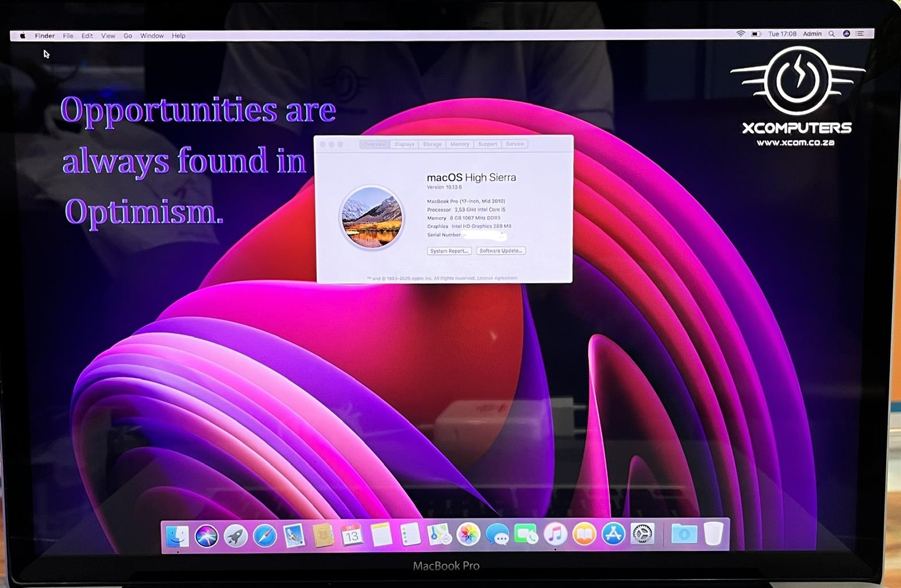Switch to the Storage tab
Viewport: 901px width, 588px height.
click(432, 144)
